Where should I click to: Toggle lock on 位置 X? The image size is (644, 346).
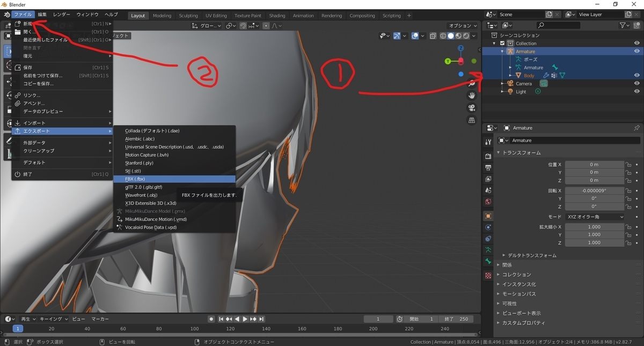628,165
